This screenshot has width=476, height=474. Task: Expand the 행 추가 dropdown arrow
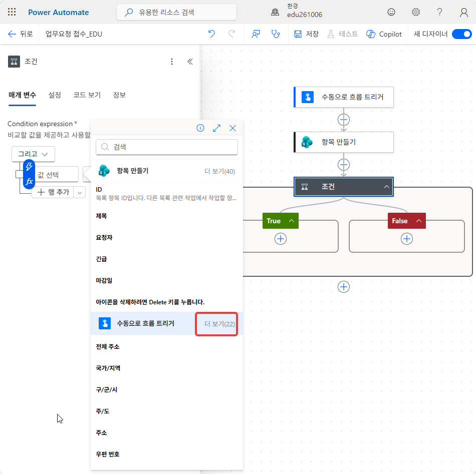click(x=80, y=192)
